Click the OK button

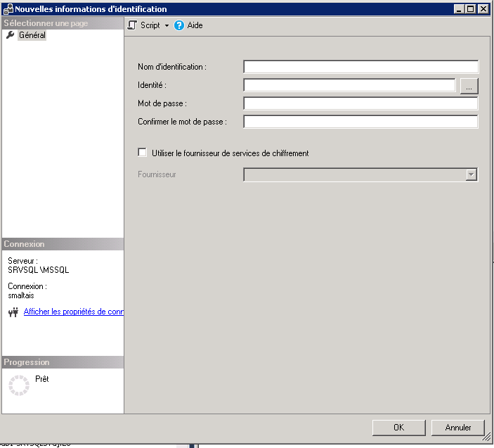[399, 428]
